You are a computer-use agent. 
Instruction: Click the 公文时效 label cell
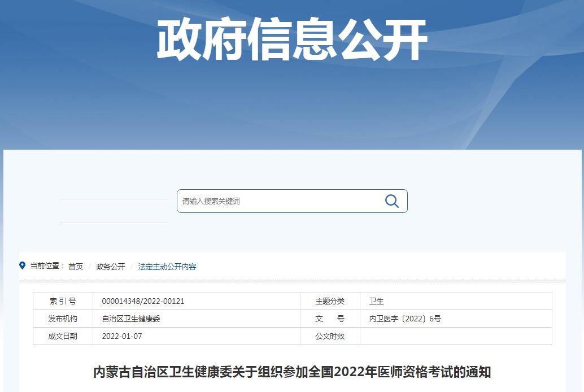click(x=330, y=336)
